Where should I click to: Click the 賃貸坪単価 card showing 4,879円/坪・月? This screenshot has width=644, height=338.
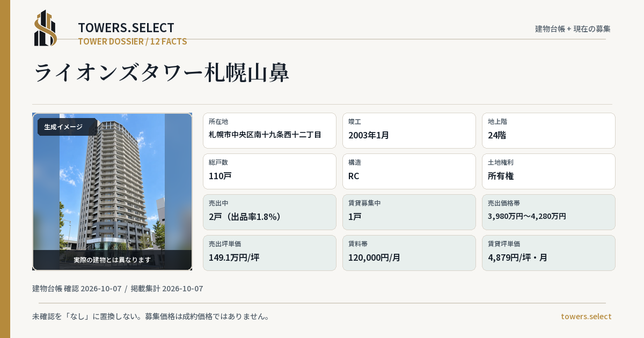pos(548,253)
